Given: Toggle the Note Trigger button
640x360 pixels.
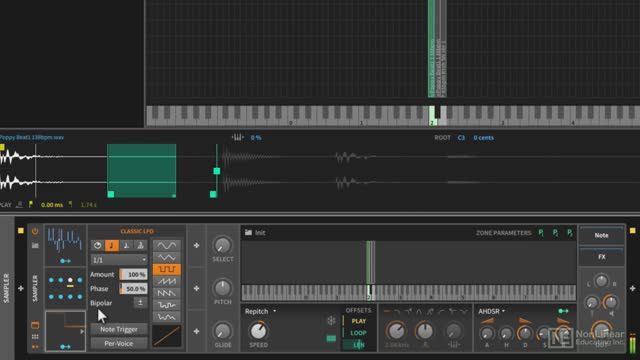Looking at the screenshot, I should (119, 329).
